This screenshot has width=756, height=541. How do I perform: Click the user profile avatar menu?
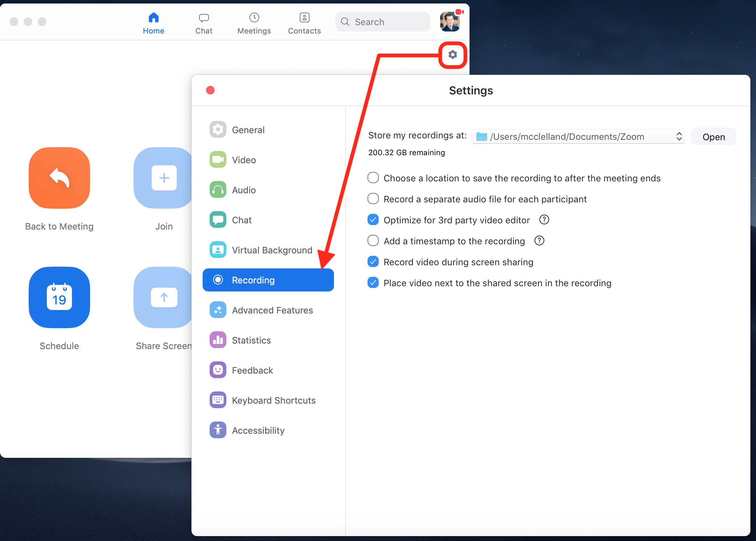pyautogui.click(x=450, y=22)
